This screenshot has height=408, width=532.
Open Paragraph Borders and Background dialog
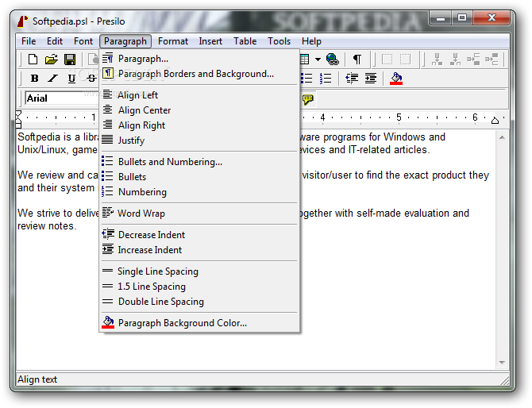tap(199, 74)
